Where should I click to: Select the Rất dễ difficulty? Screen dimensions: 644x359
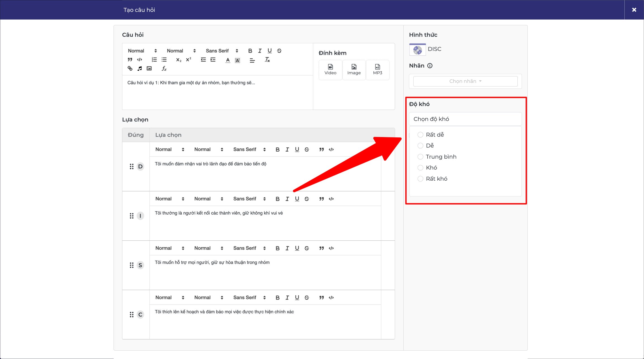[x=420, y=135]
